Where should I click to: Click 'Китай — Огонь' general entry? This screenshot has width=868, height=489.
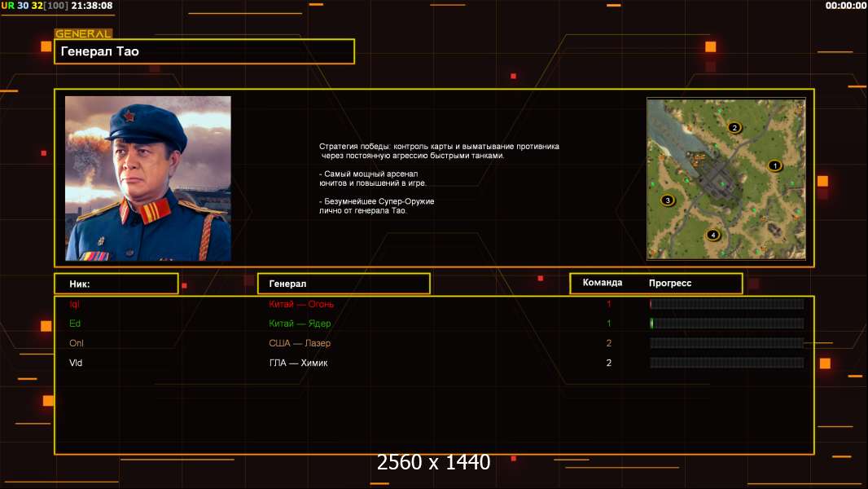301,304
